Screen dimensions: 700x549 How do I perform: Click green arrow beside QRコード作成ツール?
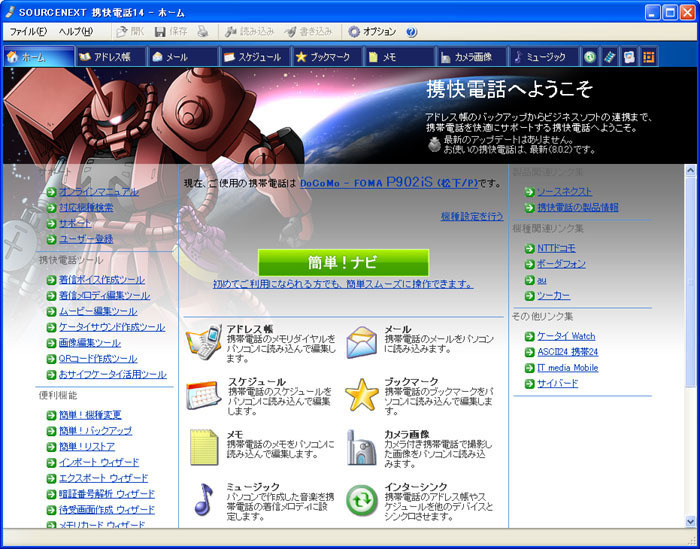coord(51,359)
